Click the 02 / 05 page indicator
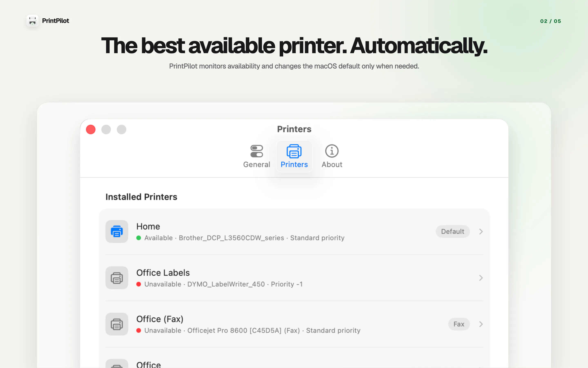588x368 pixels. 550,21
